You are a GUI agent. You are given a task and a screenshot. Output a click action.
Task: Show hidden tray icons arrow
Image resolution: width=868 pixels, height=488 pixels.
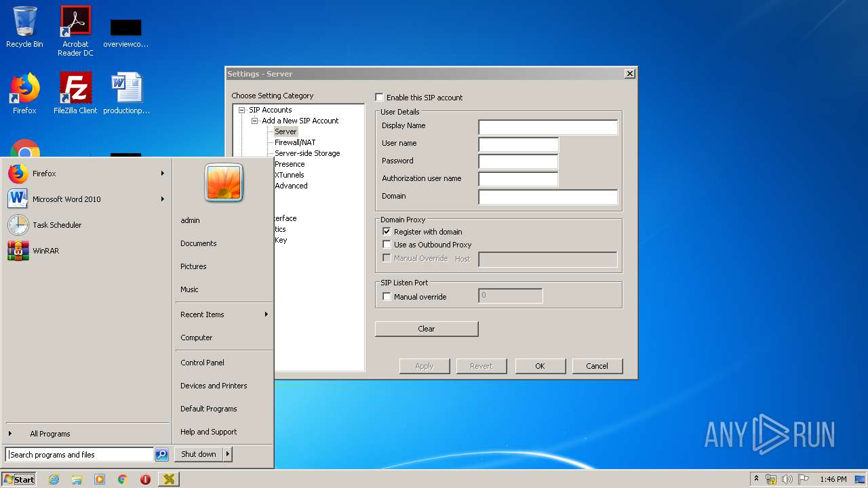(x=756, y=479)
